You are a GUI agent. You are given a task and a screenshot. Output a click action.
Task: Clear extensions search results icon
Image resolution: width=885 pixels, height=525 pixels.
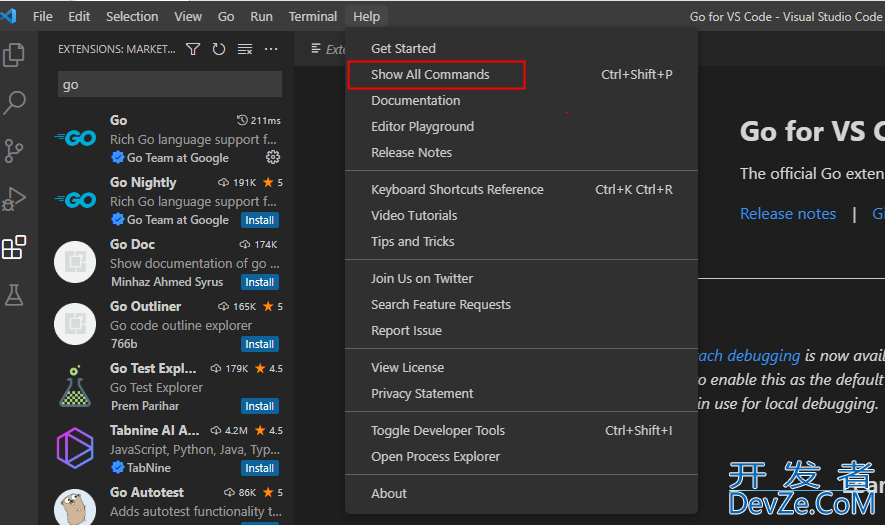(x=245, y=49)
